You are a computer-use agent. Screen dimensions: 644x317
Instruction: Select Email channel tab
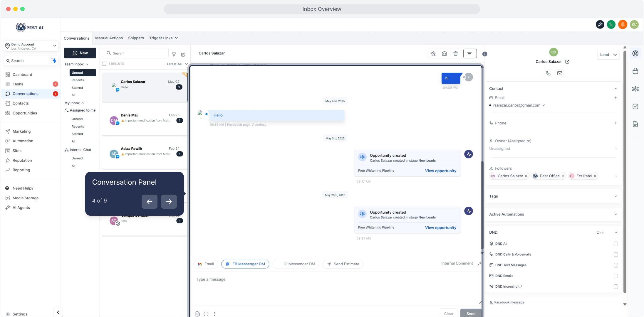point(206,264)
